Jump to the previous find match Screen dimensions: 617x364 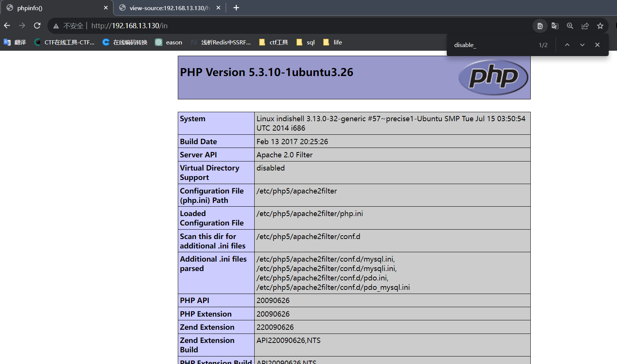click(x=567, y=45)
